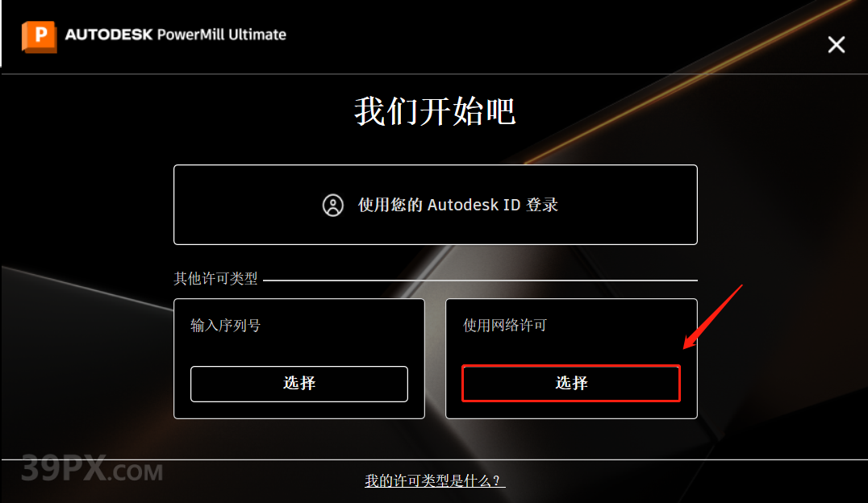Click the AUTODESK wordmark in the header
Viewport: 868px width, 503px height.
108,35
